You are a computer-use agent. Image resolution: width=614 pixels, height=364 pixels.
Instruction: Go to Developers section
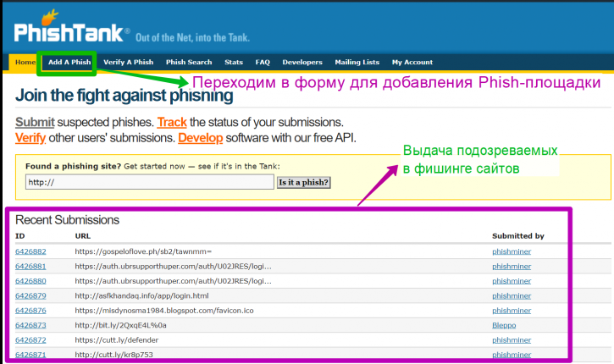[302, 63]
